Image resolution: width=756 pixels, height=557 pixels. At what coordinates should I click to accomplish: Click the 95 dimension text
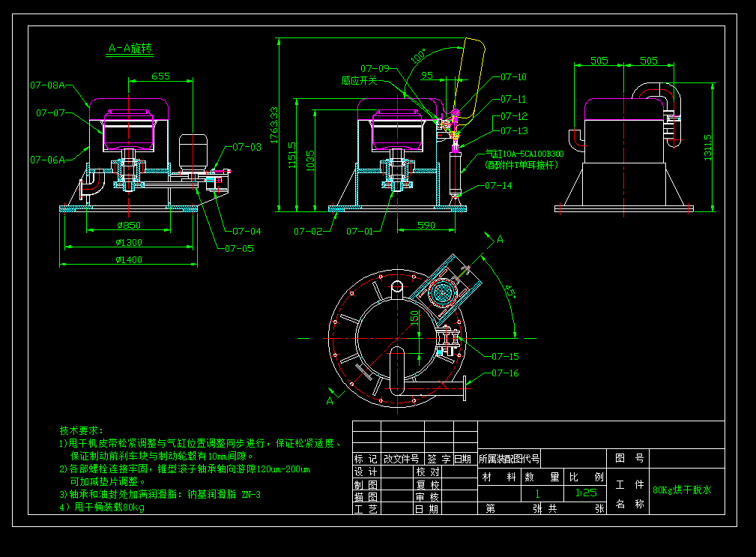pyautogui.click(x=427, y=76)
